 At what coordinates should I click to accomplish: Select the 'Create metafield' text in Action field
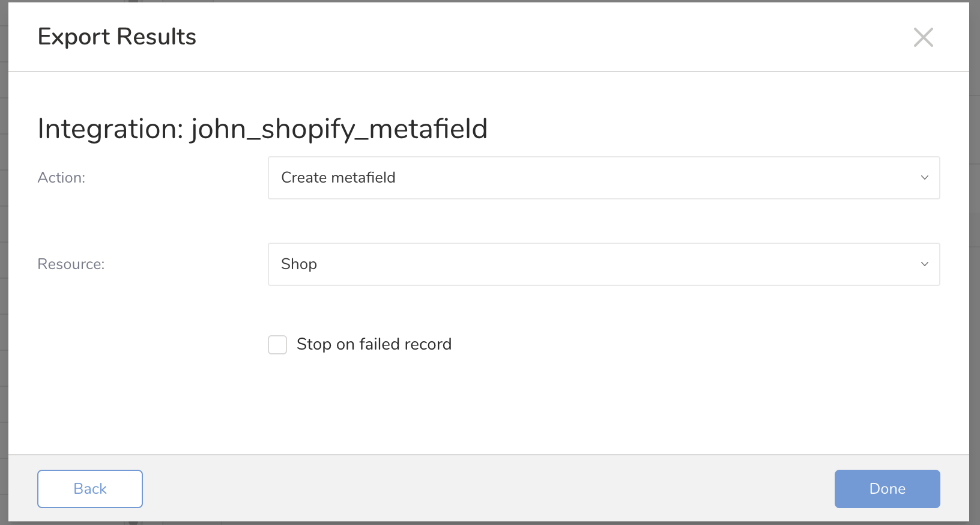tap(338, 178)
